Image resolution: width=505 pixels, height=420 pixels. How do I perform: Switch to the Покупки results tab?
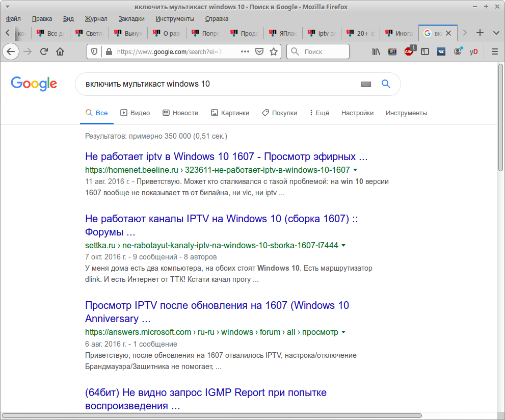click(x=279, y=113)
